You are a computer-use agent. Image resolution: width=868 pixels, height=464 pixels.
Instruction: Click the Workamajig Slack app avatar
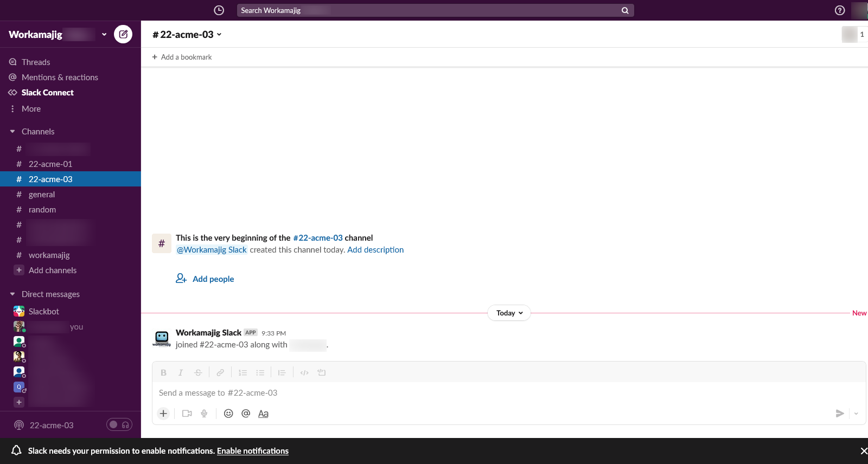tap(162, 338)
